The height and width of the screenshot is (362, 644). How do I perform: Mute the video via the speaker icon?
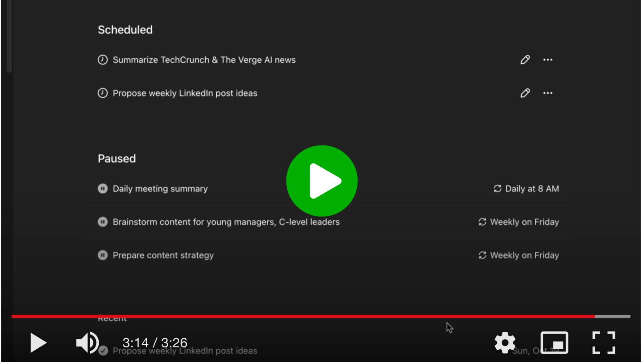coord(87,343)
